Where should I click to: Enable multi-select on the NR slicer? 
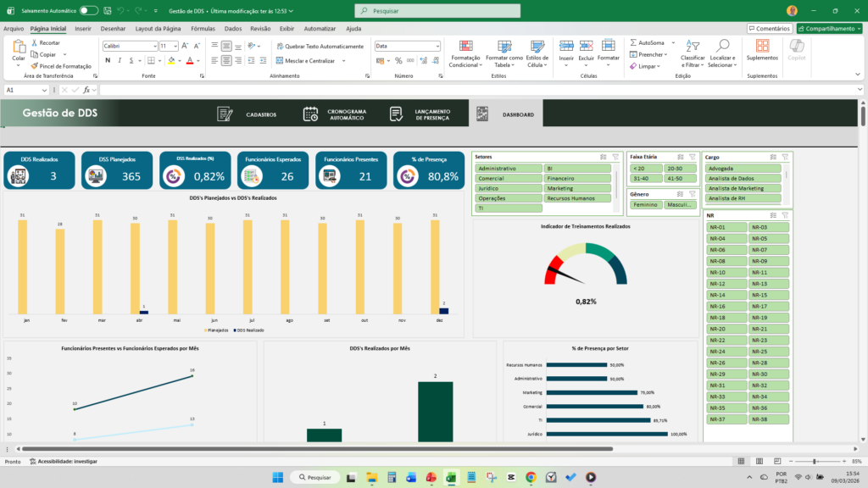coord(773,215)
